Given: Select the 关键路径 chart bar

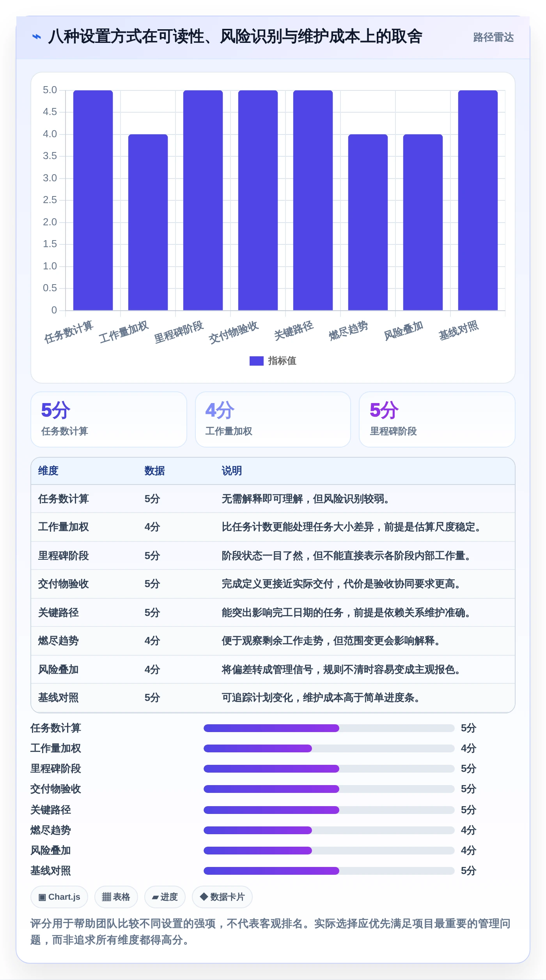Looking at the screenshot, I should 313,200.
